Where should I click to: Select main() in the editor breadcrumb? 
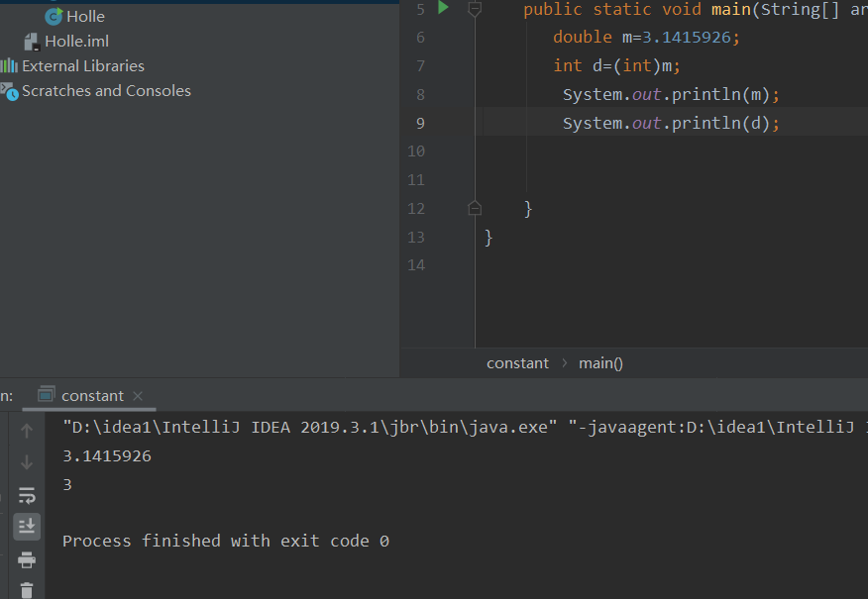coord(600,363)
